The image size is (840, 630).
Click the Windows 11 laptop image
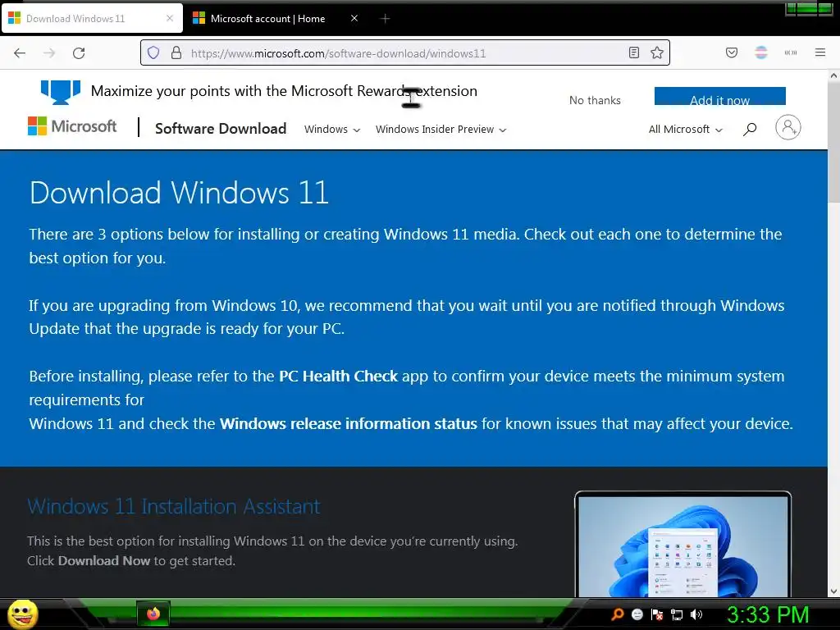(683, 544)
